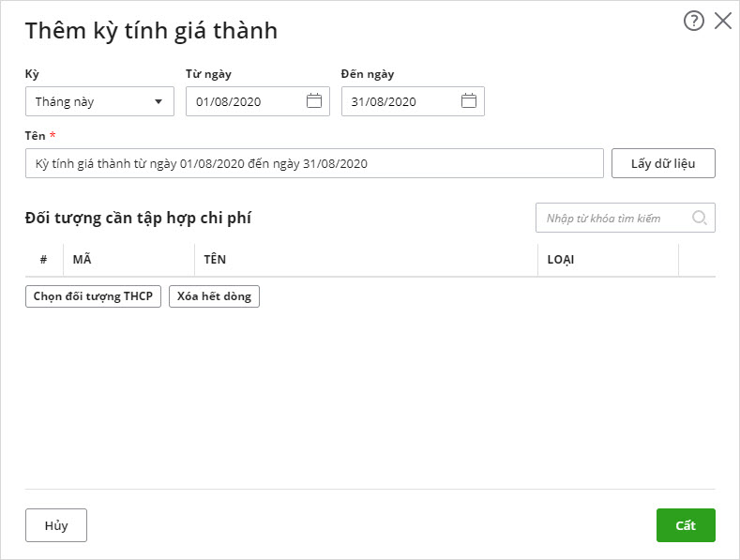The height and width of the screenshot is (560, 740).
Task: Focus the Tên name input field
Action: 314,163
